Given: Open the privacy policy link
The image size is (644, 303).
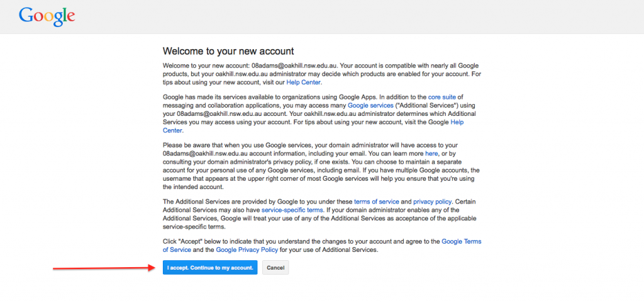Looking at the screenshot, I should tap(432, 202).
